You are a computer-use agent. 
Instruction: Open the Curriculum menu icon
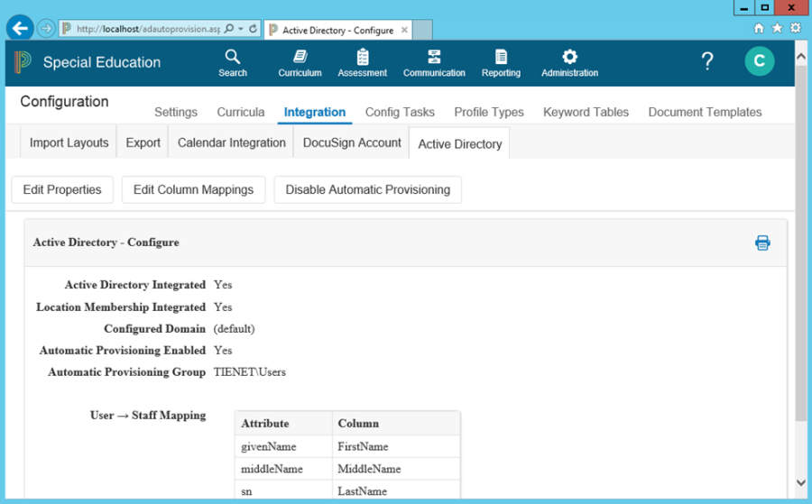click(x=300, y=58)
